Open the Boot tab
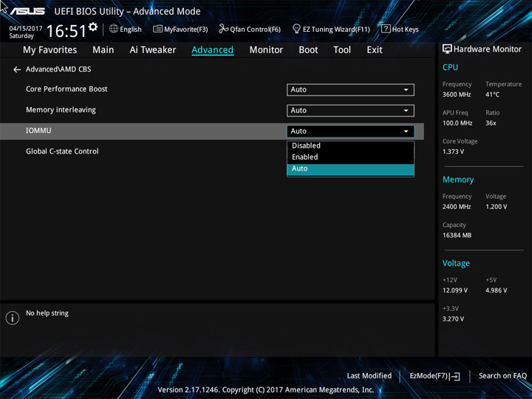The image size is (532, 399). coord(308,50)
